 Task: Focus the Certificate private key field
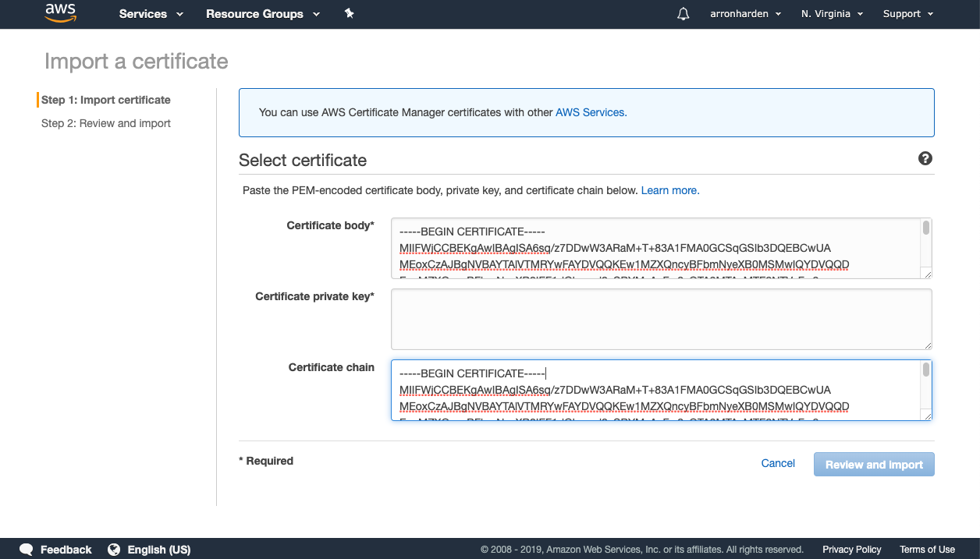tap(662, 319)
